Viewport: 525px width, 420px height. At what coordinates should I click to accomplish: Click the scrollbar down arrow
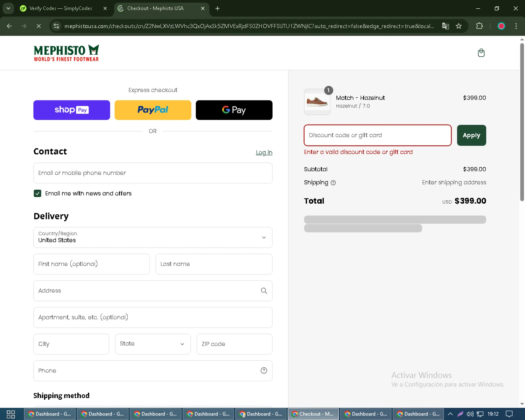[522, 404]
